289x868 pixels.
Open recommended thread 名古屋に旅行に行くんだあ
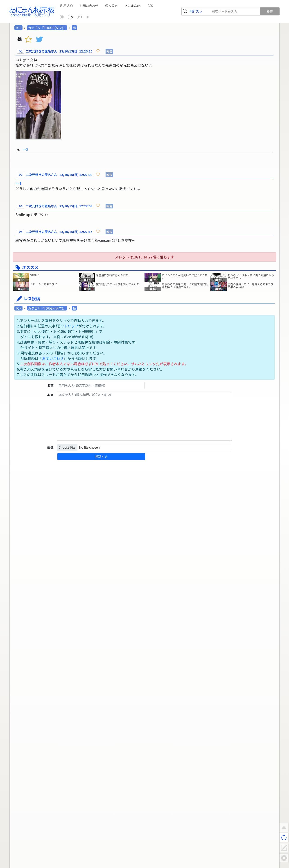[x=112, y=275]
